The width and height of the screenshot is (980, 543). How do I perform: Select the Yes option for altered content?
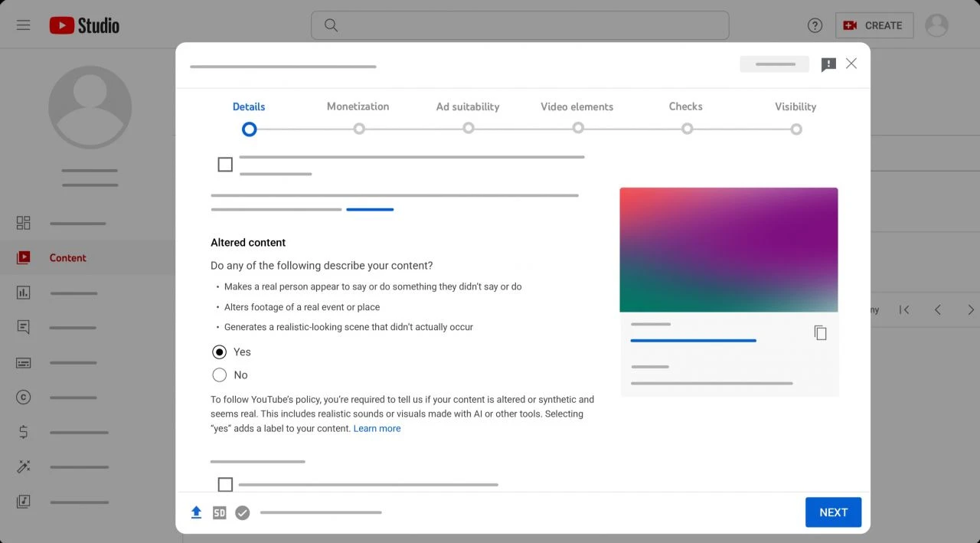tap(220, 352)
